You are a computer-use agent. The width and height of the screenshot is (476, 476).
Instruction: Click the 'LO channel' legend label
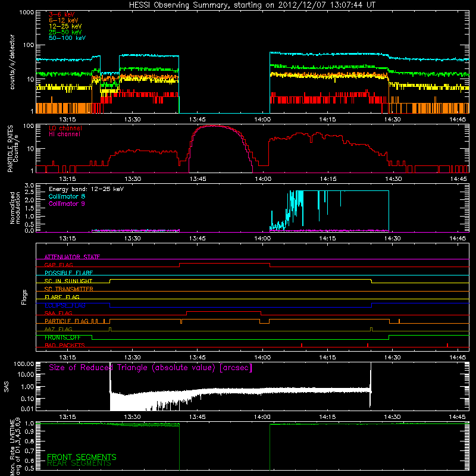click(65, 128)
